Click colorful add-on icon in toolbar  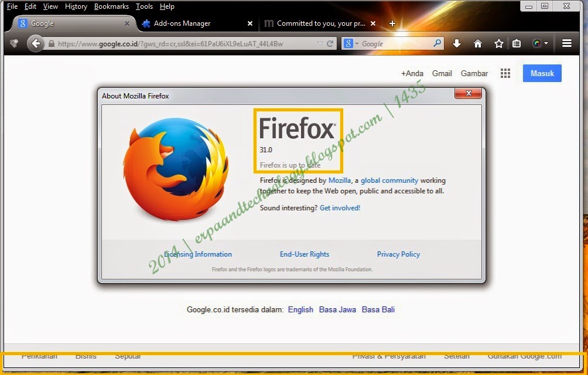coord(536,43)
